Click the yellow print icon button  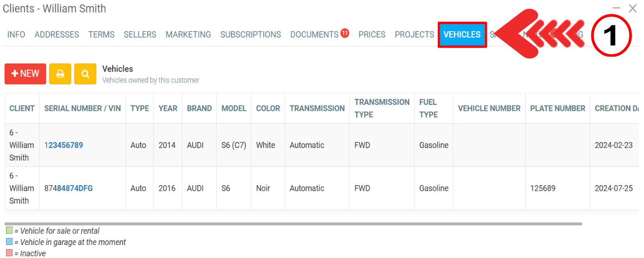60,74
